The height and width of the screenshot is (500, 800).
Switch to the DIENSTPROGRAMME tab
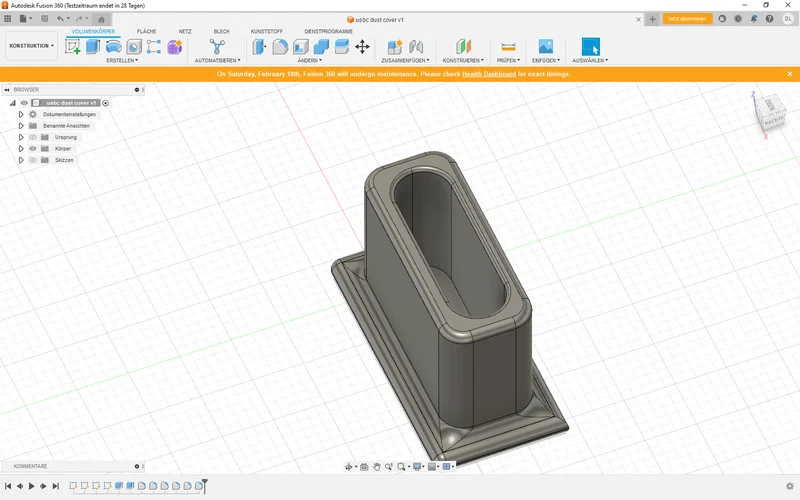329,32
